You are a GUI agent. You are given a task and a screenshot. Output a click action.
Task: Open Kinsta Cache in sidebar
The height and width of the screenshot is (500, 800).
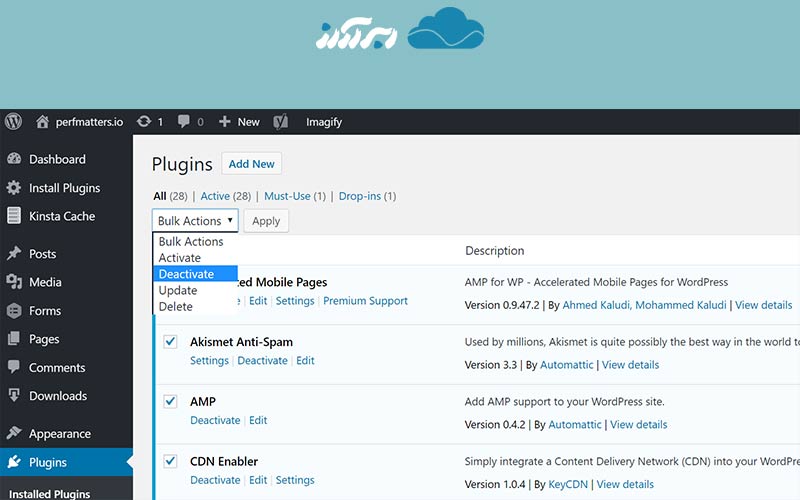pos(62,216)
